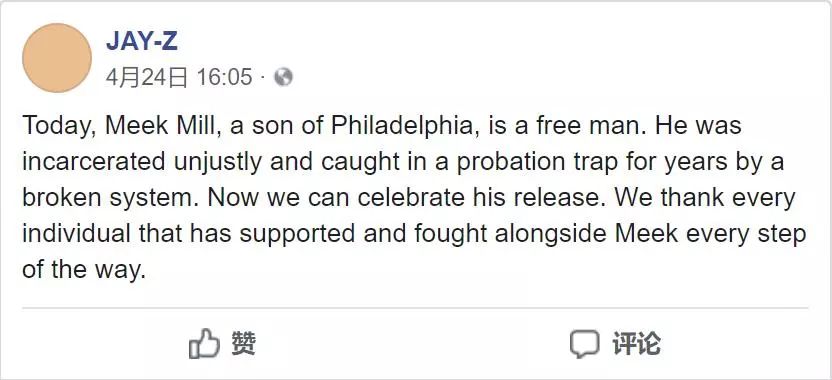Screen dimensions: 832x380
Task: Click the name "Meek Mill" in the post
Action: [164, 125]
